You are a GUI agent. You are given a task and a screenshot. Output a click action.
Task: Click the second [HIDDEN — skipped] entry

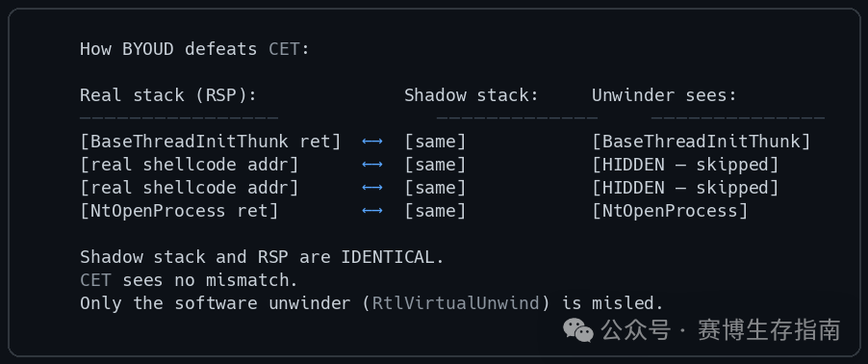pos(685,188)
